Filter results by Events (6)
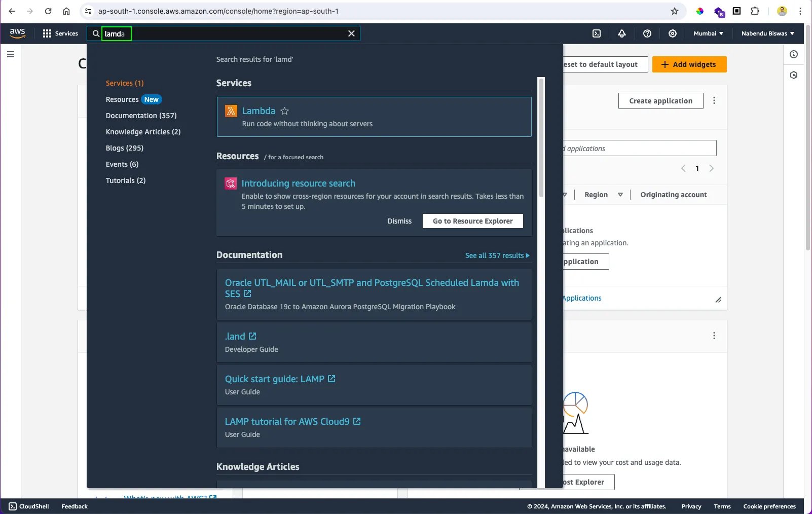Screen dimensions: 812x514 click(x=122, y=164)
